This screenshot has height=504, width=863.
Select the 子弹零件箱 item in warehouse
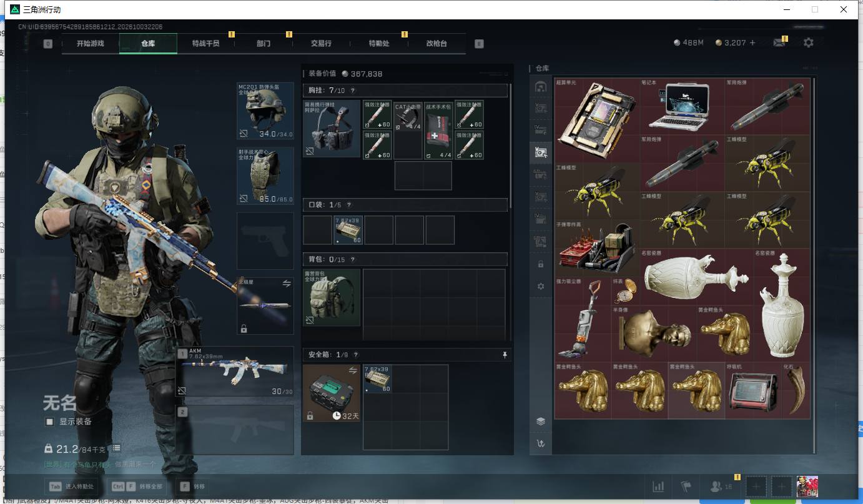pos(597,248)
